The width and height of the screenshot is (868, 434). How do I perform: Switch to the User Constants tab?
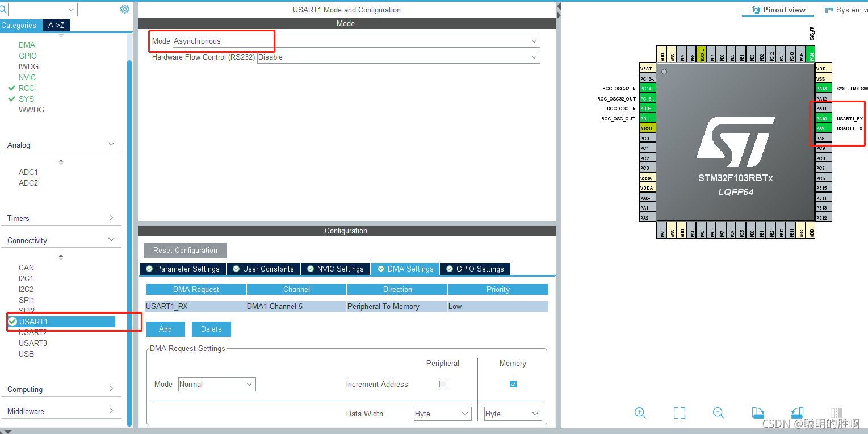tap(263, 269)
